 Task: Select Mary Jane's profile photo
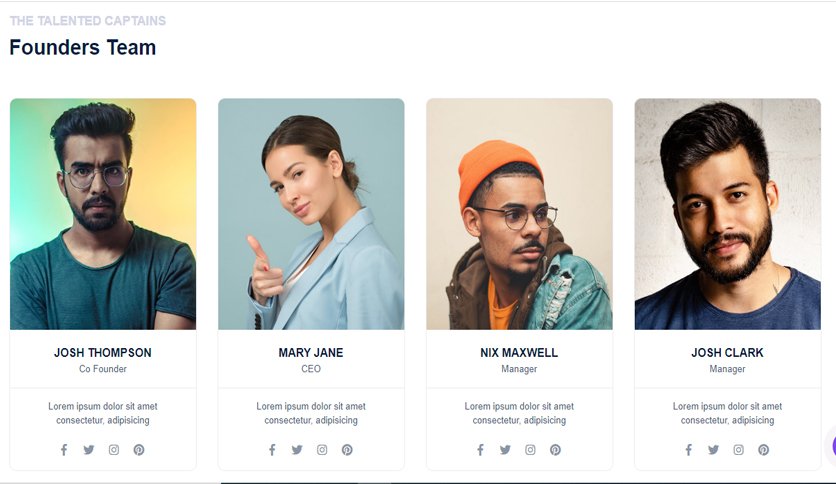pos(311,214)
